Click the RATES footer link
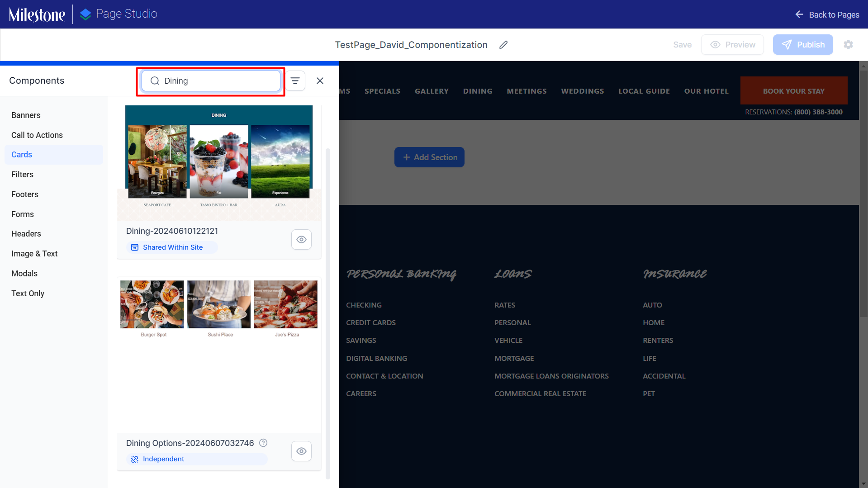The image size is (868, 488). pos(504,305)
